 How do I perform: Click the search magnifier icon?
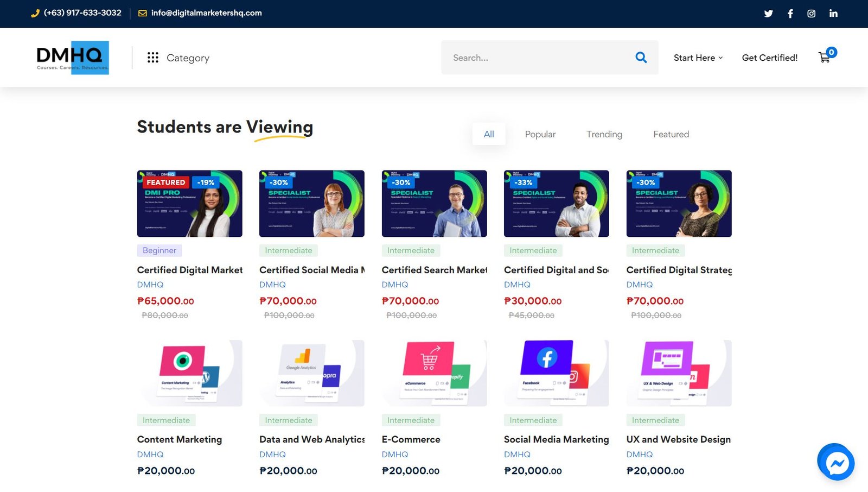pos(641,58)
